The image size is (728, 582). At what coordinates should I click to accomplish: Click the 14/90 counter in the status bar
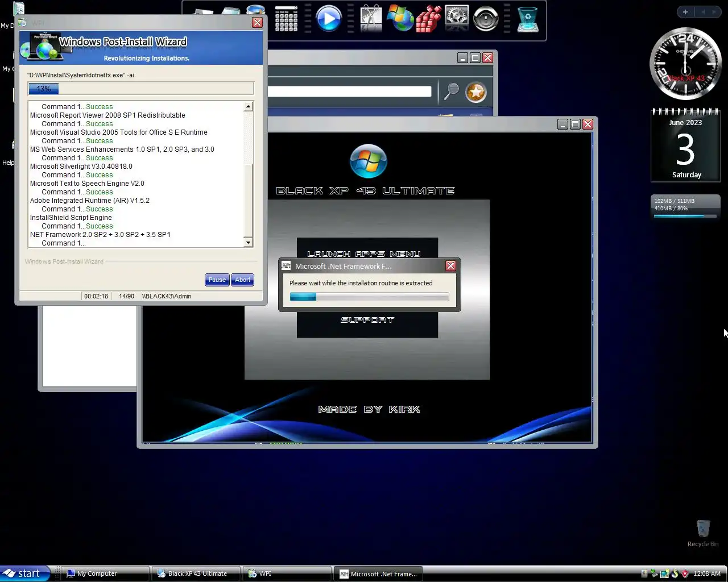point(126,296)
